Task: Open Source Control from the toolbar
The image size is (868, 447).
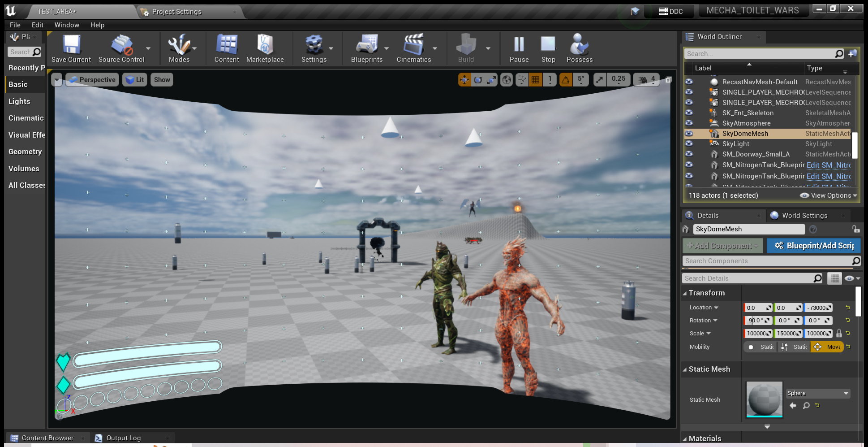Action: pos(121,48)
